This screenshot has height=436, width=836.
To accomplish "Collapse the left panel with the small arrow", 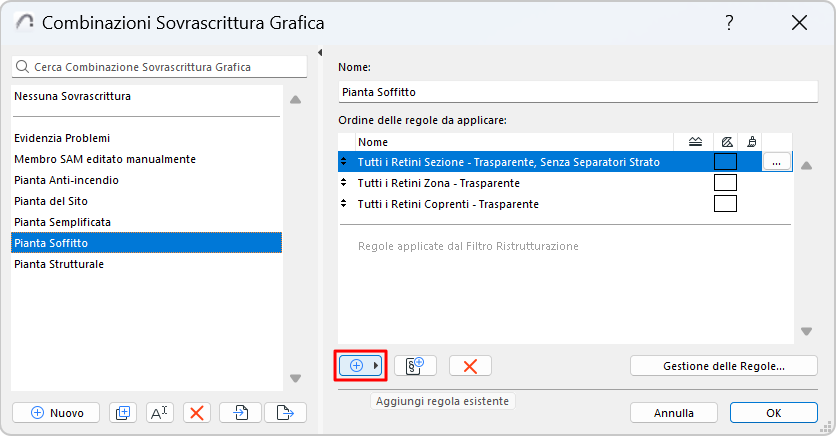I will tap(320, 52).
